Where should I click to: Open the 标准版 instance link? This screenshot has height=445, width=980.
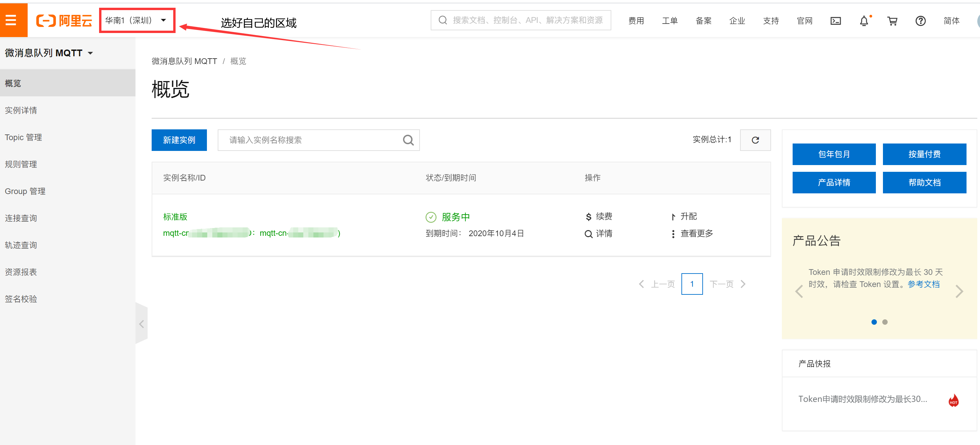tap(175, 217)
